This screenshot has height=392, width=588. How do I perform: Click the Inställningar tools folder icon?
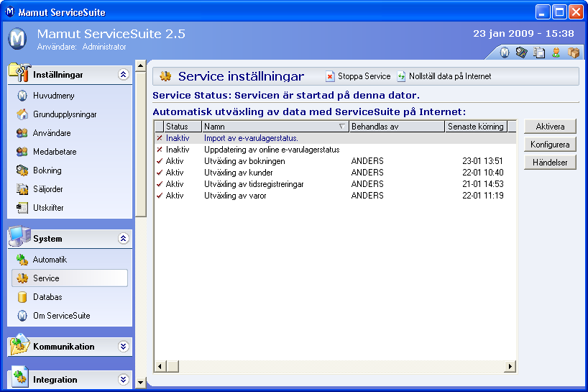tap(19, 73)
